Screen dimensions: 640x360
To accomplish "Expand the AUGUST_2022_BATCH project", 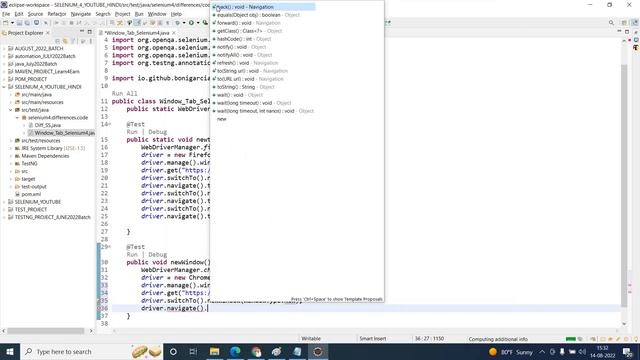I will (4, 49).
